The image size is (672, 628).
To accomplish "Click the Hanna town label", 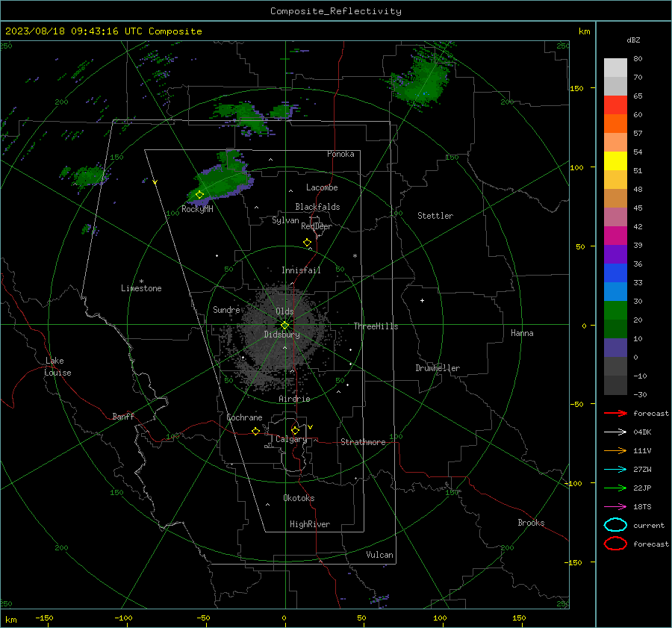I will tap(522, 333).
